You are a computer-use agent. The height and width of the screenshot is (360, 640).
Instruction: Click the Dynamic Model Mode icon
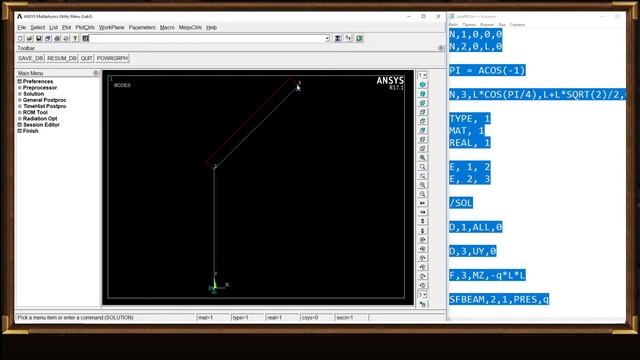pyautogui.click(x=422, y=304)
